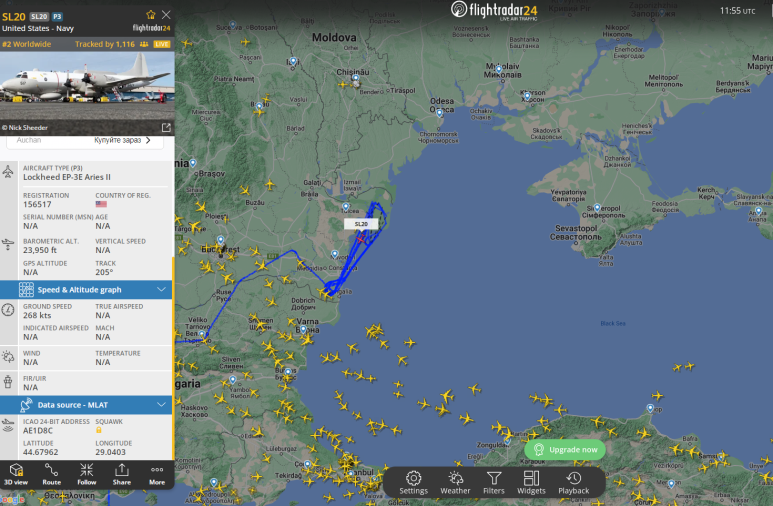Collapse the Data source - MLAT section
The image size is (773, 506).
tap(161, 405)
